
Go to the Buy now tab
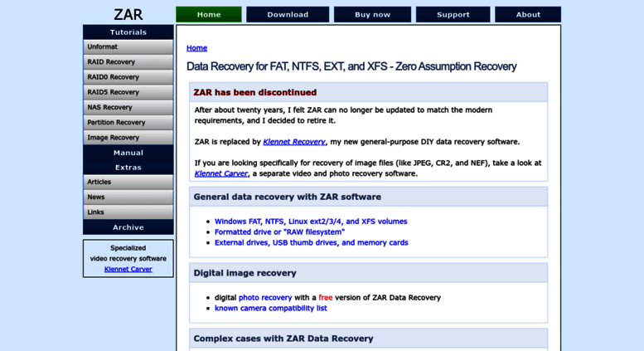(372, 14)
